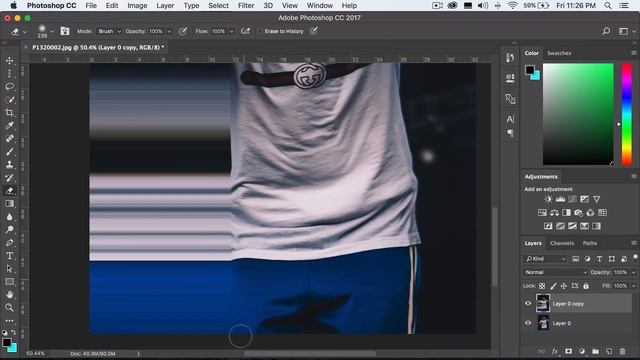
Task: Open eraser Mode Brush dropdown
Action: coord(109,31)
